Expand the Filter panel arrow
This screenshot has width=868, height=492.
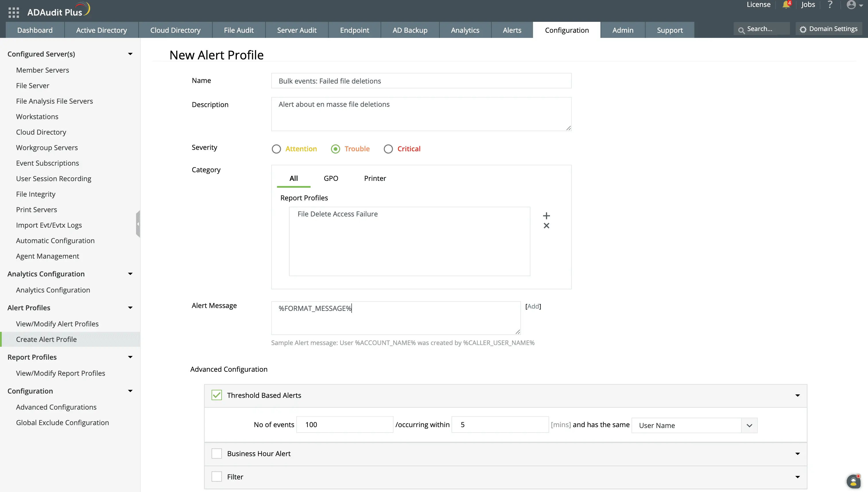(797, 477)
